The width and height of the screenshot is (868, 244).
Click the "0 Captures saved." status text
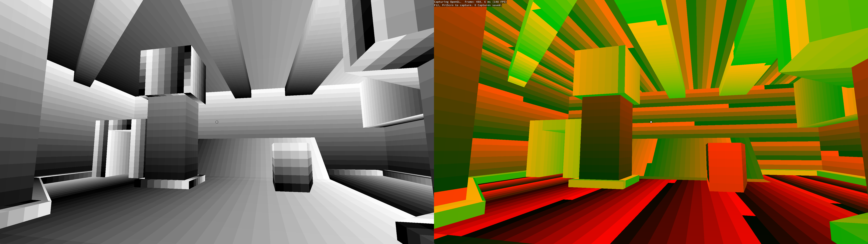point(488,5)
